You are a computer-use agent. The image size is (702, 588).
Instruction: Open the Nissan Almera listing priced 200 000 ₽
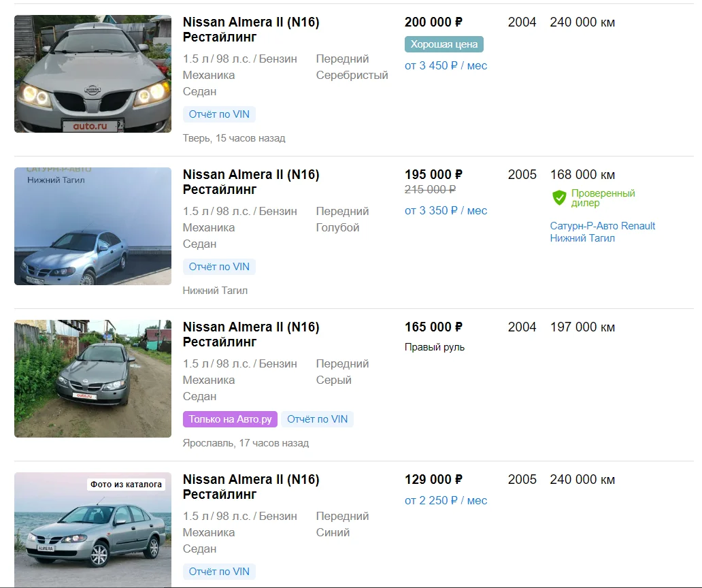[x=251, y=29]
